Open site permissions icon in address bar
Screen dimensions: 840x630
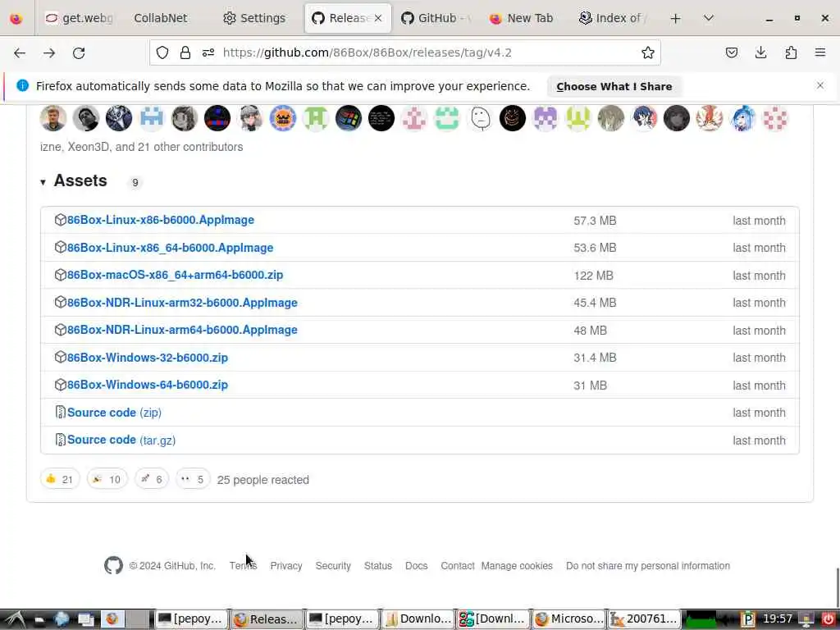(x=208, y=52)
